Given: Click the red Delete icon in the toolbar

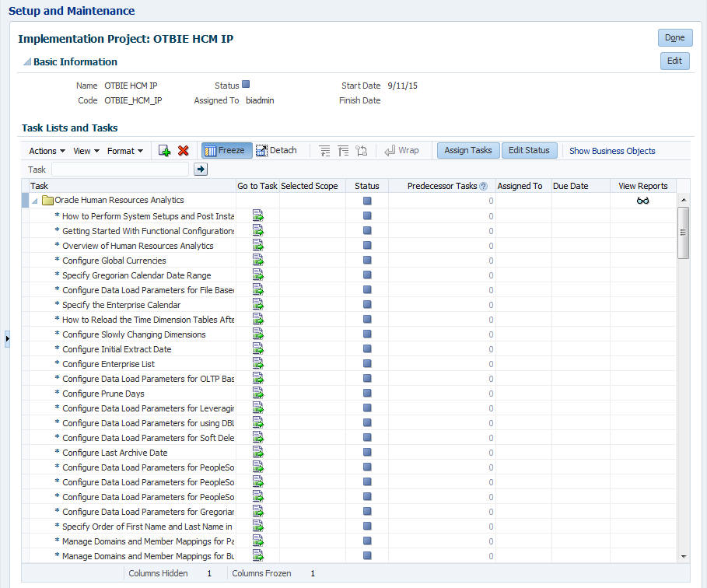Looking at the screenshot, I should [184, 150].
